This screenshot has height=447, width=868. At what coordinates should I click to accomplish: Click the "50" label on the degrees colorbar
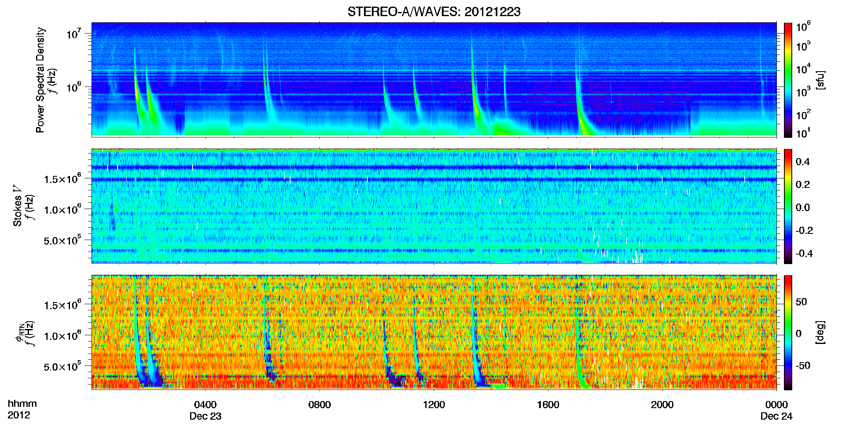[801, 302]
